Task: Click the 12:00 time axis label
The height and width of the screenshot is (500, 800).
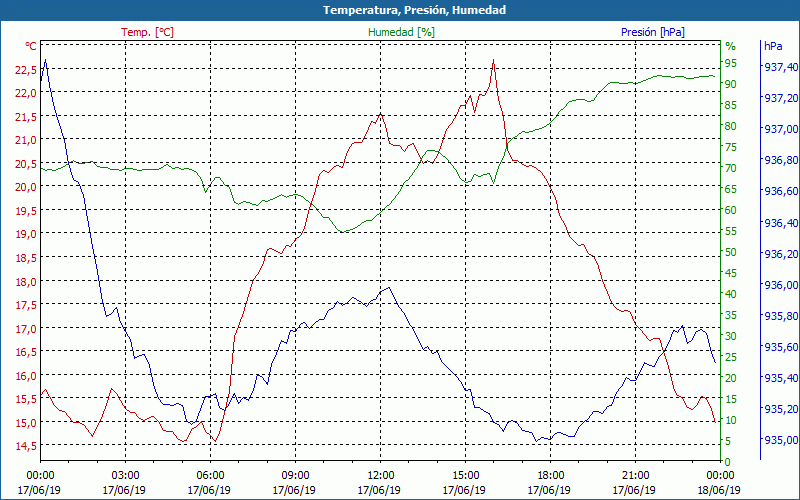Action: (x=380, y=476)
